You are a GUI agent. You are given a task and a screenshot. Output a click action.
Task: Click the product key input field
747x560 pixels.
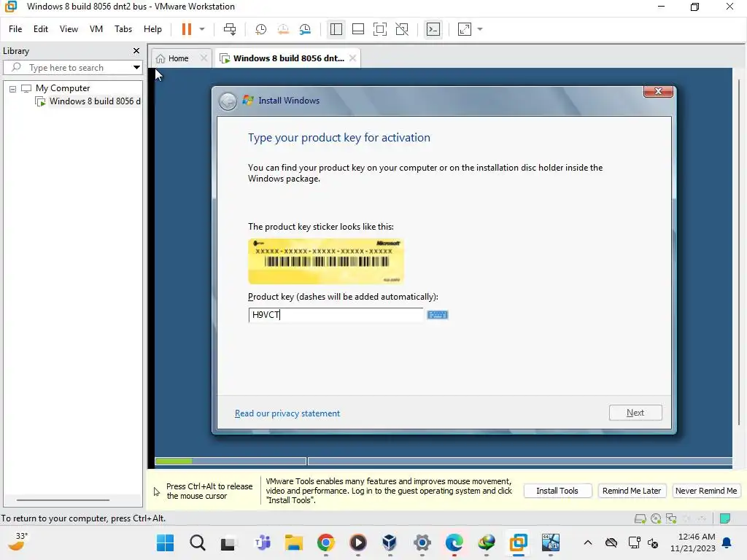click(x=336, y=315)
